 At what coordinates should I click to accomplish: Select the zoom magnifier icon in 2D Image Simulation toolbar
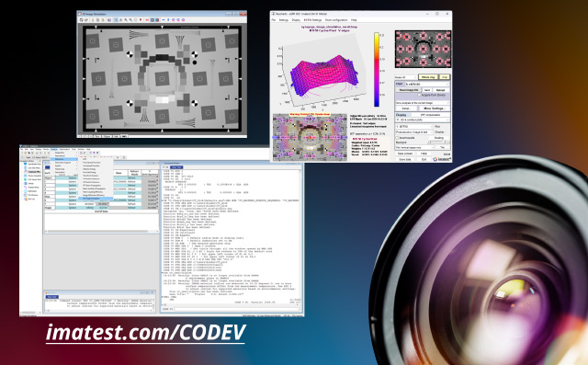point(116,20)
